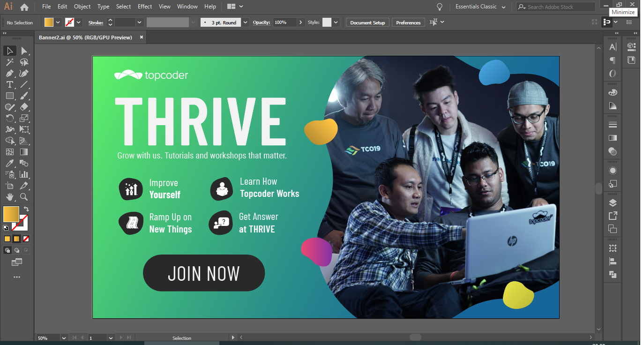Open the Object menu

[x=82, y=7]
